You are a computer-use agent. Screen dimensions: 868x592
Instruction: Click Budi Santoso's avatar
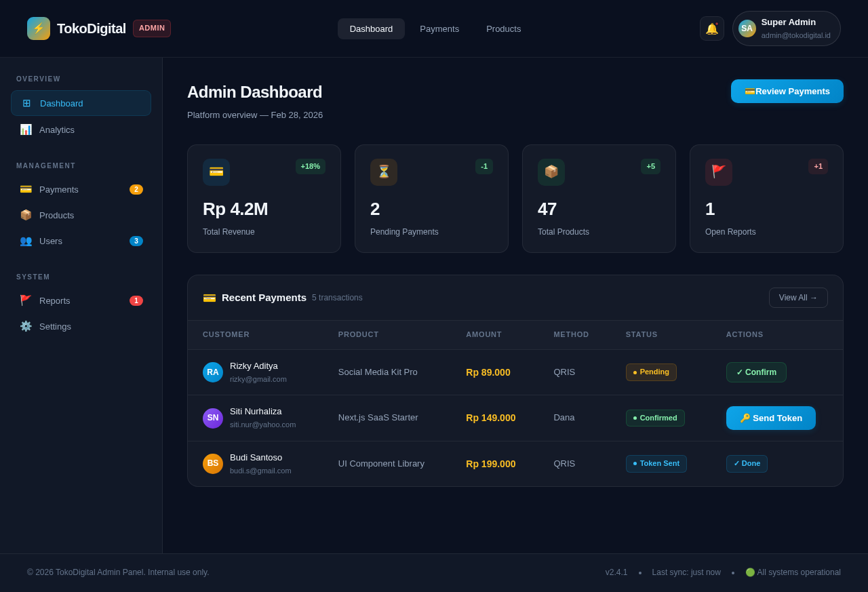click(212, 463)
